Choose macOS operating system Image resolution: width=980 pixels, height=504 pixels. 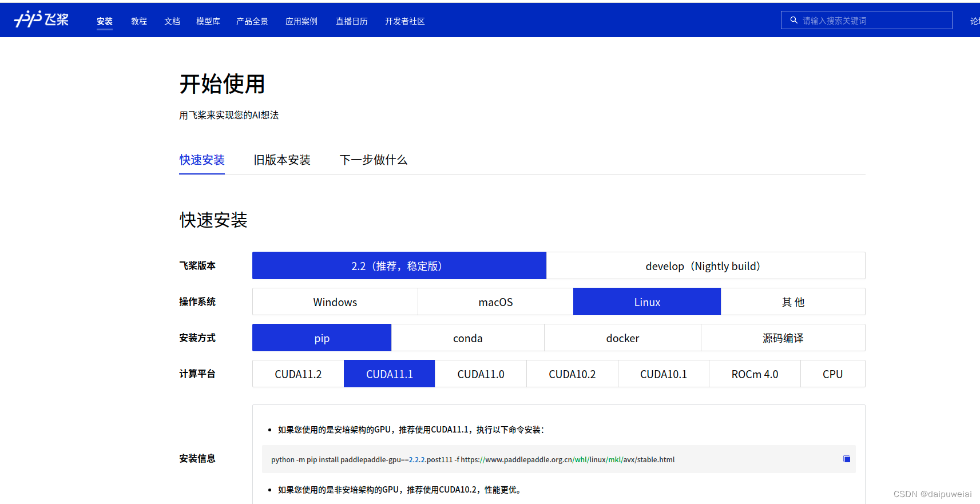tap(495, 301)
